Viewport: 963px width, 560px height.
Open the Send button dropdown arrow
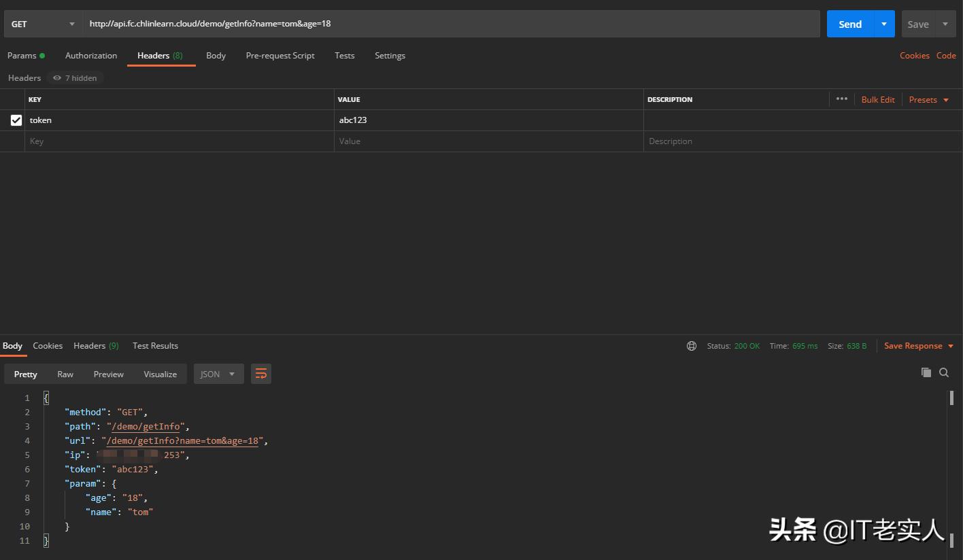[x=883, y=24]
